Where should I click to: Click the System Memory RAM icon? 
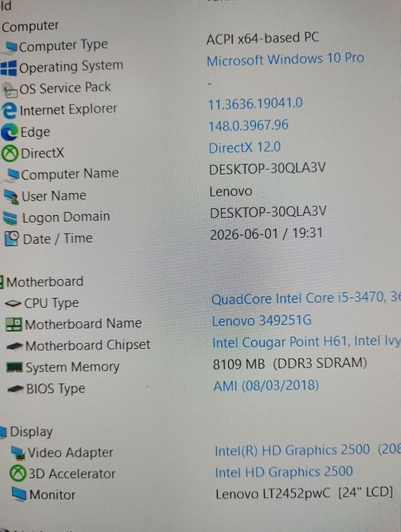pyautogui.click(x=14, y=367)
